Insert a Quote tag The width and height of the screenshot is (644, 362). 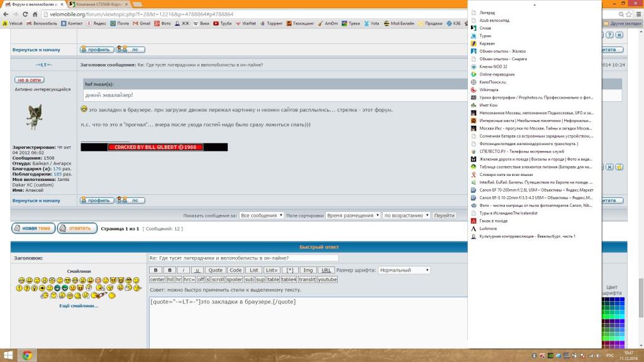[215, 270]
